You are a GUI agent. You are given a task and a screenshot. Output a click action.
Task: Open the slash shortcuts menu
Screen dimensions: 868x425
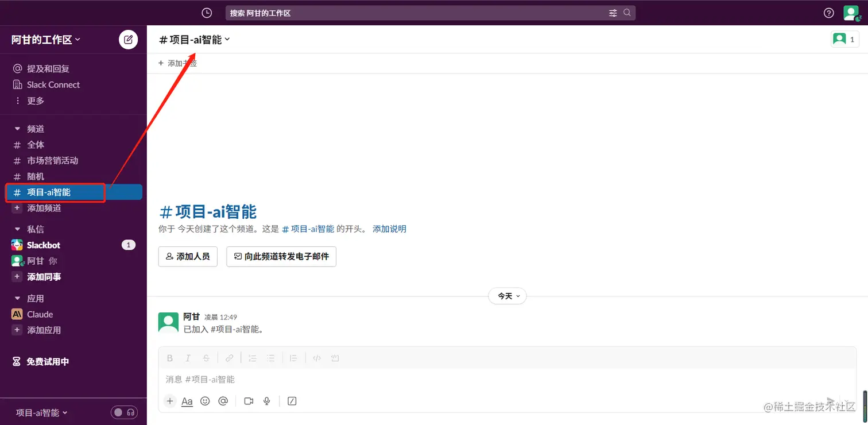(x=292, y=401)
